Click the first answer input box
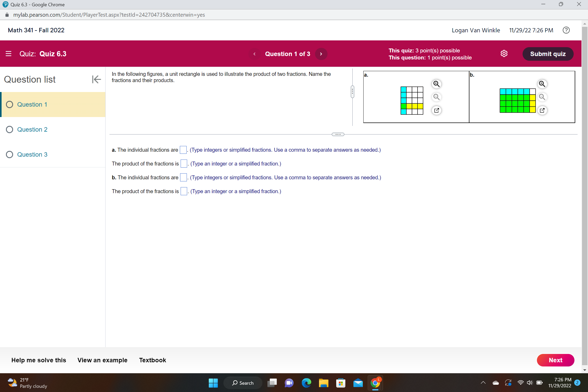This screenshot has width=588, height=392. coord(183,150)
